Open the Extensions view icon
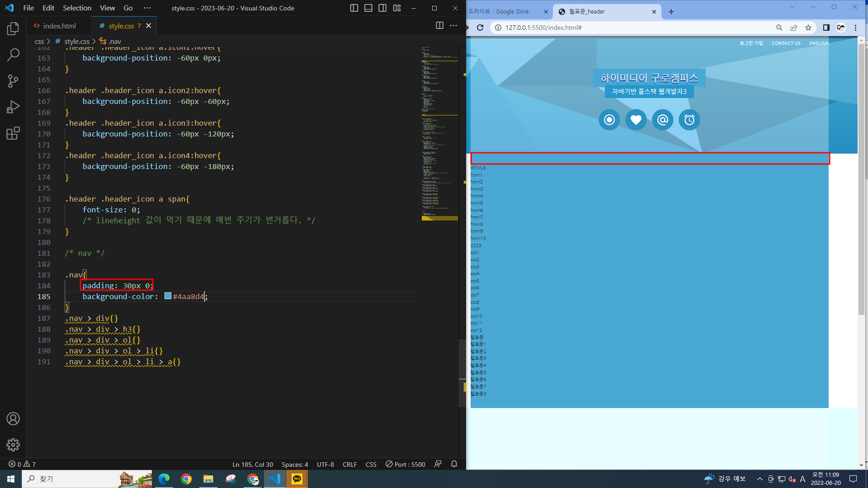Image resolution: width=868 pixels, height=488 pixels. [13, 133]
